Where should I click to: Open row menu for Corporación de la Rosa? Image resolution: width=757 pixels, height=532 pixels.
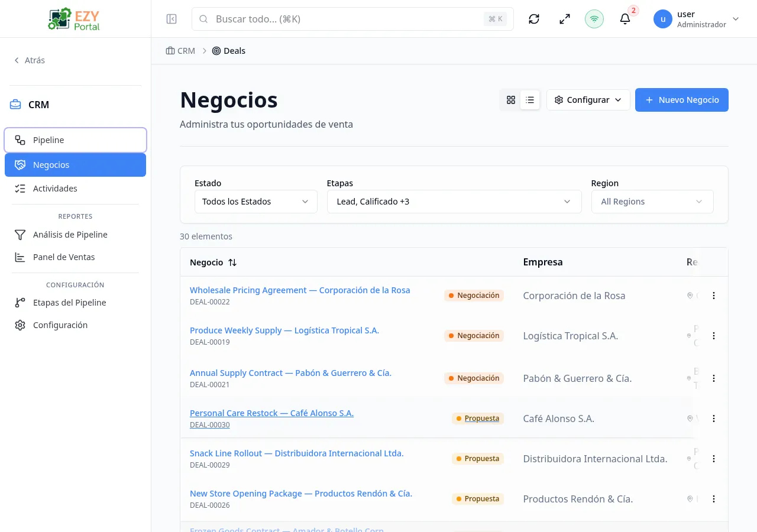tap(714, 296)
